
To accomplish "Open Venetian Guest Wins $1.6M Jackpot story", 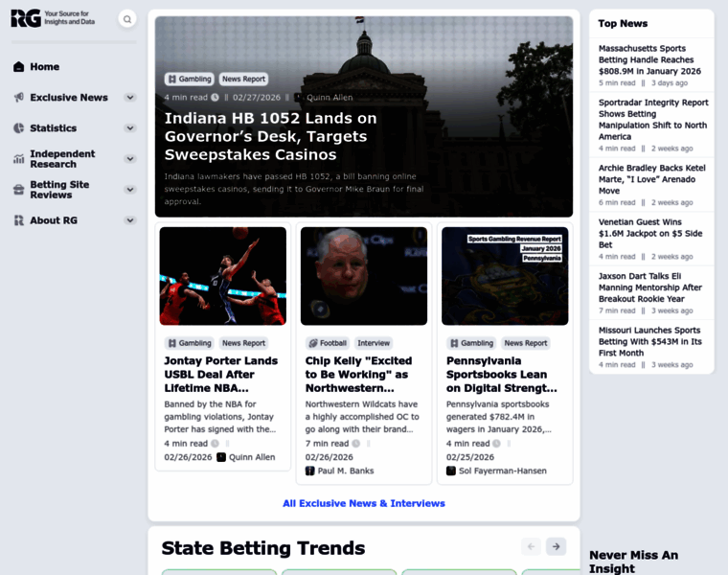I will (x=650, y=233).
